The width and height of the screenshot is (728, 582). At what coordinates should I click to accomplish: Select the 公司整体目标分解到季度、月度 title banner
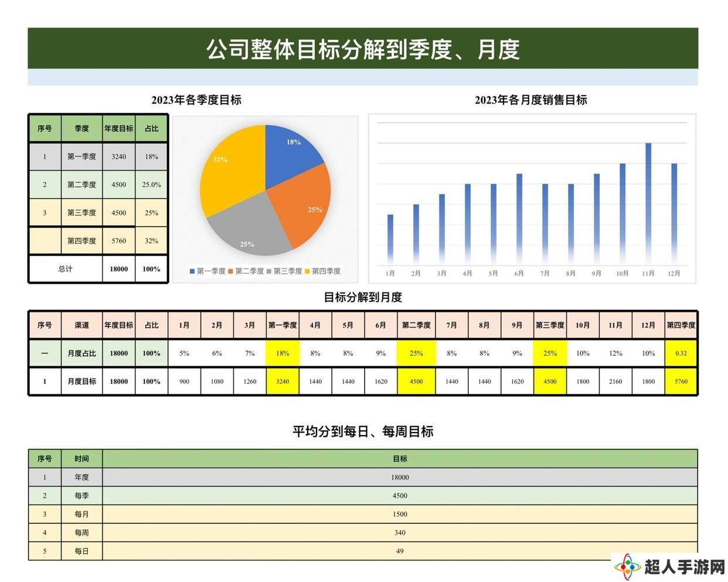coord(363,49)
